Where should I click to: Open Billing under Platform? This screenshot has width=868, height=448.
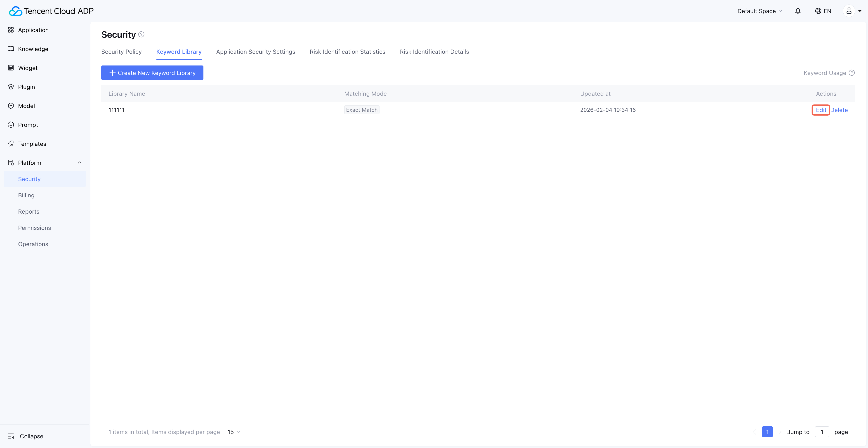tap(26, 195)
